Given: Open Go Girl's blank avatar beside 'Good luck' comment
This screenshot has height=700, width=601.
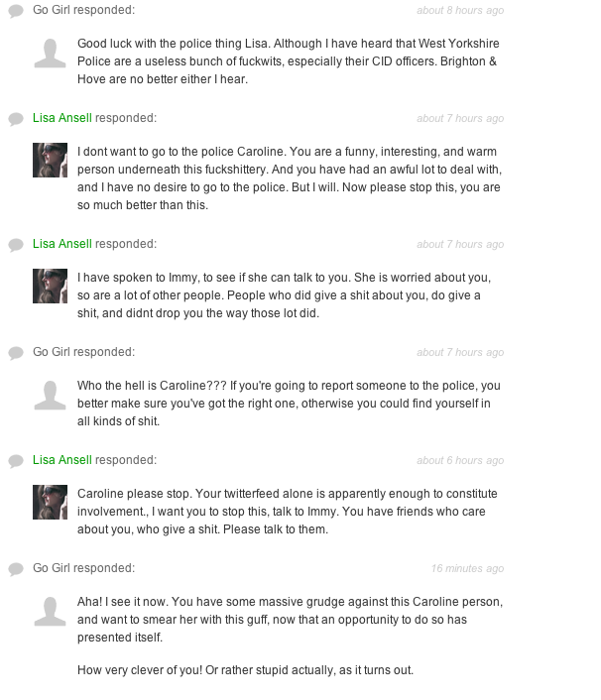Looking at the screenshot, I should 50,52.
